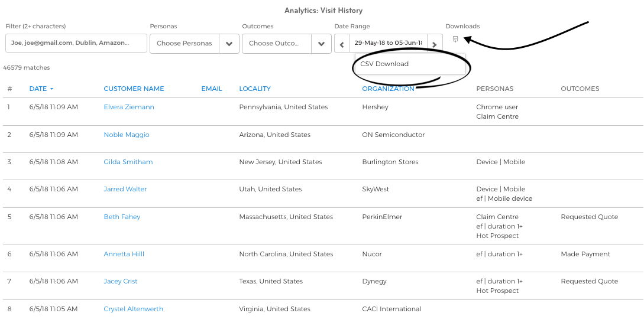Click the DATE sort arrow indicator
Viewport: 644px width, 326px height.
point(51,89)
